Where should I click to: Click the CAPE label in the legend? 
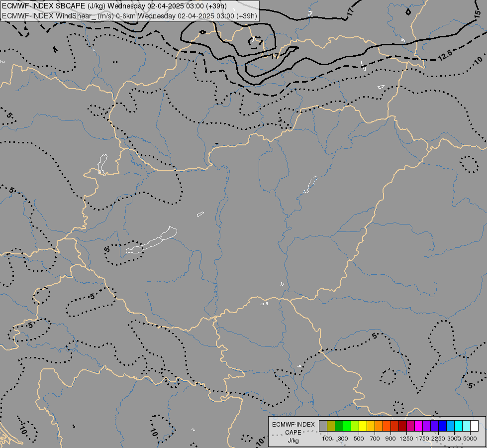pyautogui.click(x=293, y=432)
